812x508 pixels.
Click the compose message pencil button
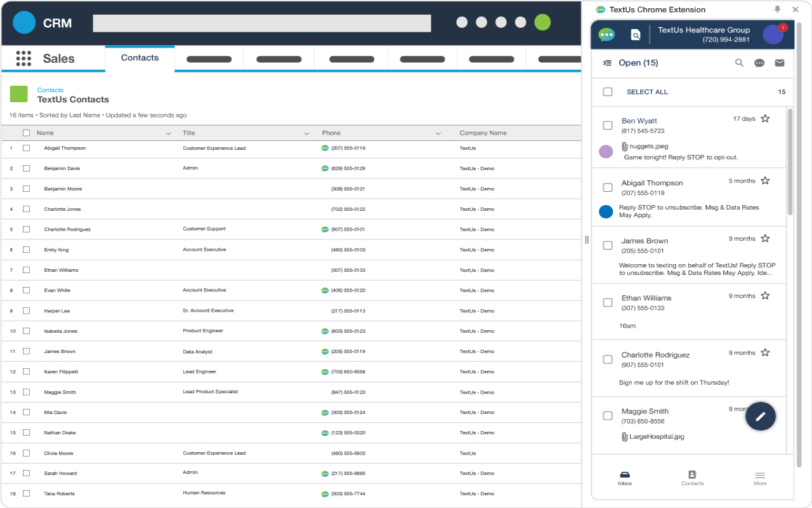(760, 417)
